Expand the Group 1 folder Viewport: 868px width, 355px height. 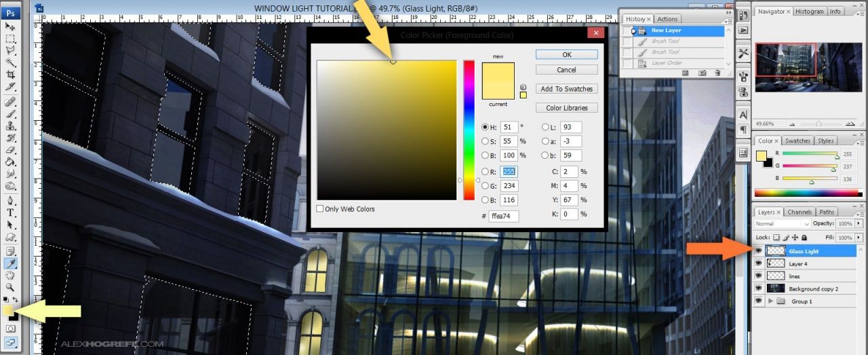click(770, 301)
